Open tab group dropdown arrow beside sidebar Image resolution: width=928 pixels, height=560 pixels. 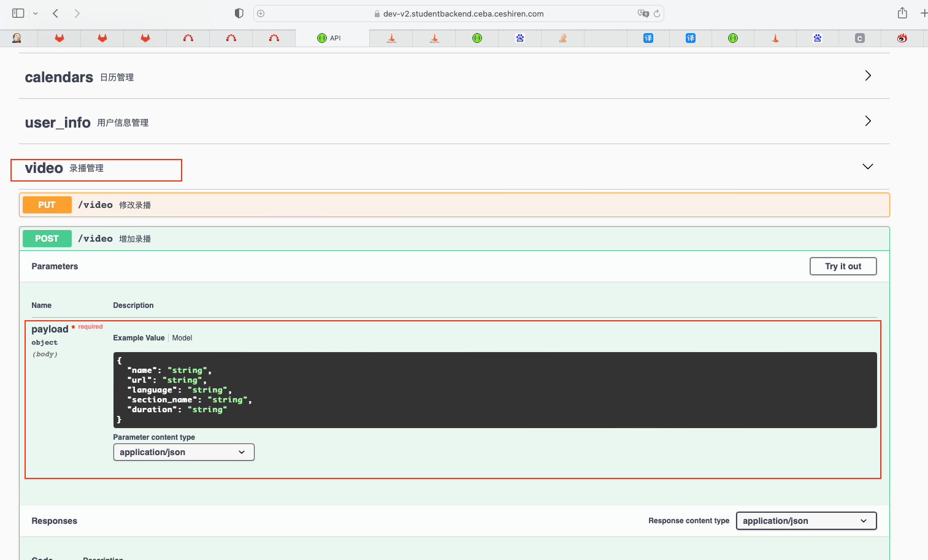click(36, 13)
